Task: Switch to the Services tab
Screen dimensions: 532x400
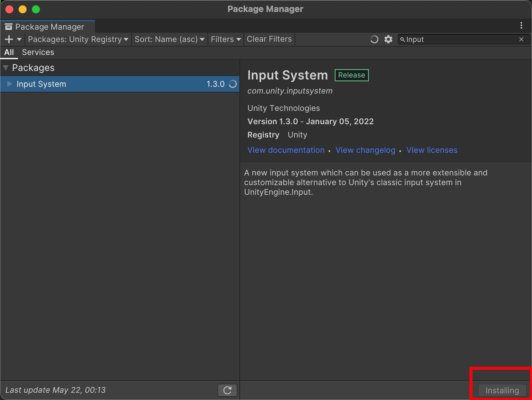Action: pos(38,52)
